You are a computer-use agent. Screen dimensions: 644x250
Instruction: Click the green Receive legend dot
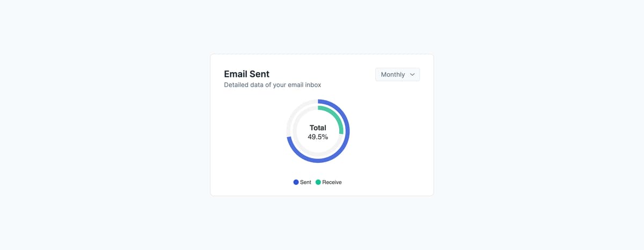(x=318, y=182)
